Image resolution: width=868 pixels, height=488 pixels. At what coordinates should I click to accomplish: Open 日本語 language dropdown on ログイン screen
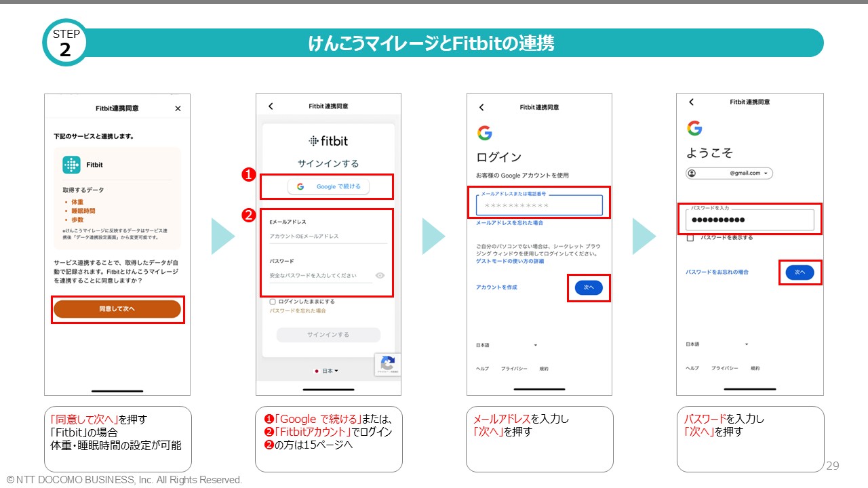(x=507, y=345)
